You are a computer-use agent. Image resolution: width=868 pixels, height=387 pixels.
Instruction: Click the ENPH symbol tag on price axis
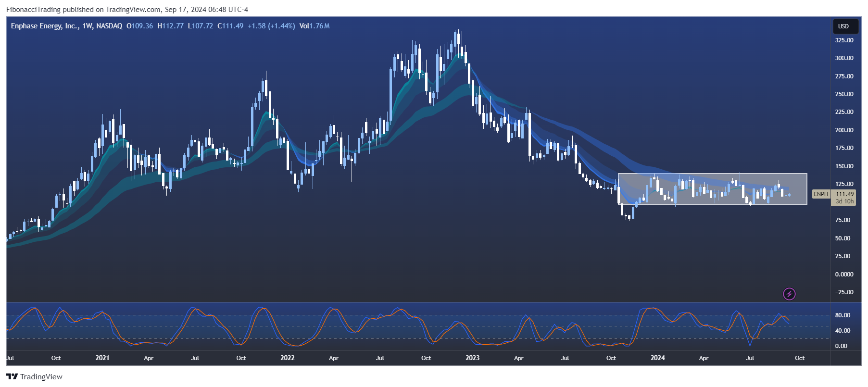coord(820,194)
